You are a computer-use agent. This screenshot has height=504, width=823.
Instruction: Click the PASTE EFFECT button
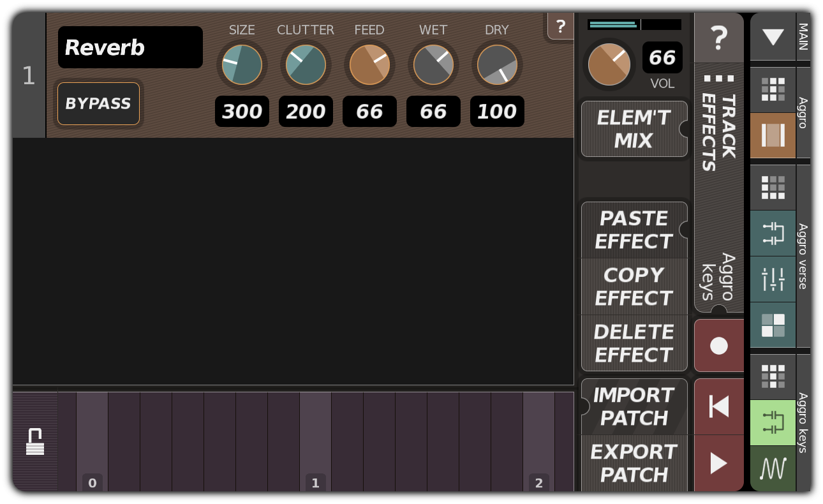(634, 230)
